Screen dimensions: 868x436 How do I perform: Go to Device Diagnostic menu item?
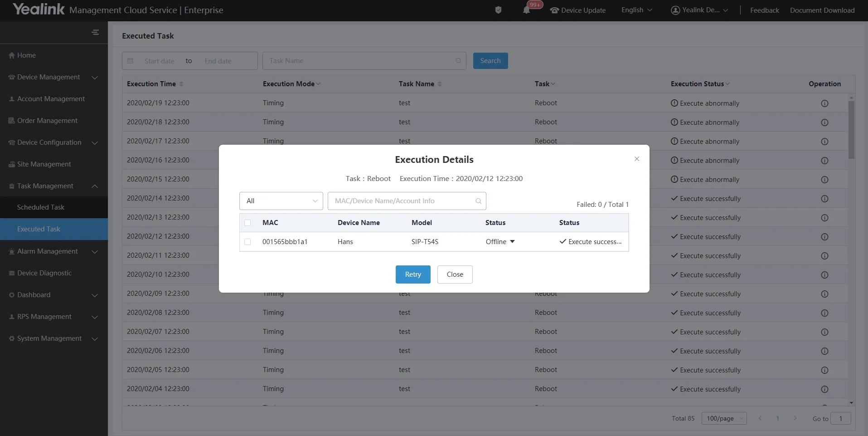coord(44,273)
